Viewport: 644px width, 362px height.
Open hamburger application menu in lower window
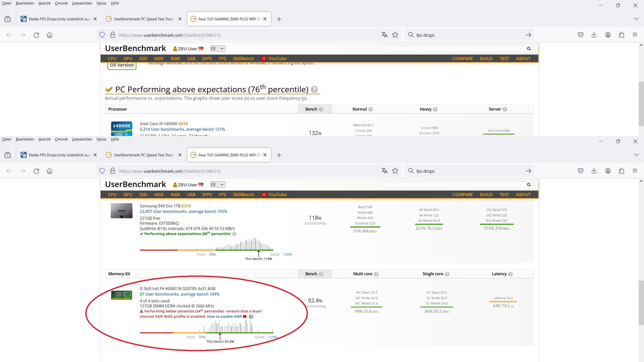pos(635,171)
